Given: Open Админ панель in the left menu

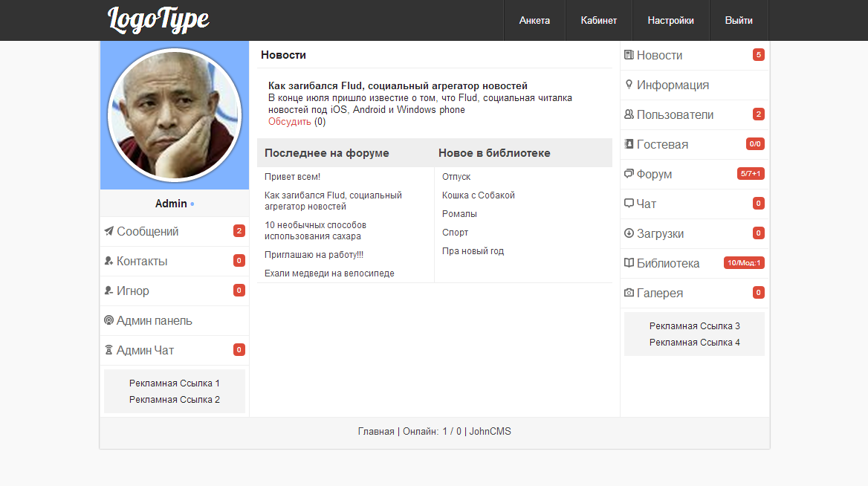Looking at the screenshot, I should [175, 320].
